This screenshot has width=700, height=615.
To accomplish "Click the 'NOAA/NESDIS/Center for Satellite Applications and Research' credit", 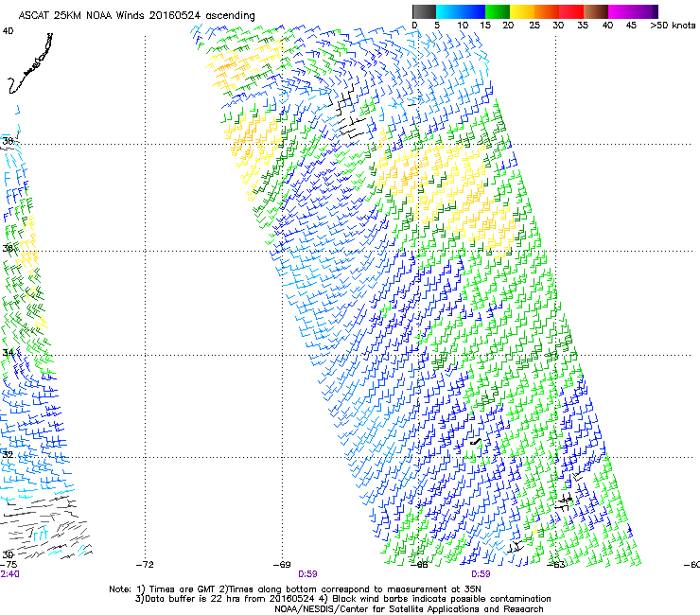I will (x=409, y=609).
